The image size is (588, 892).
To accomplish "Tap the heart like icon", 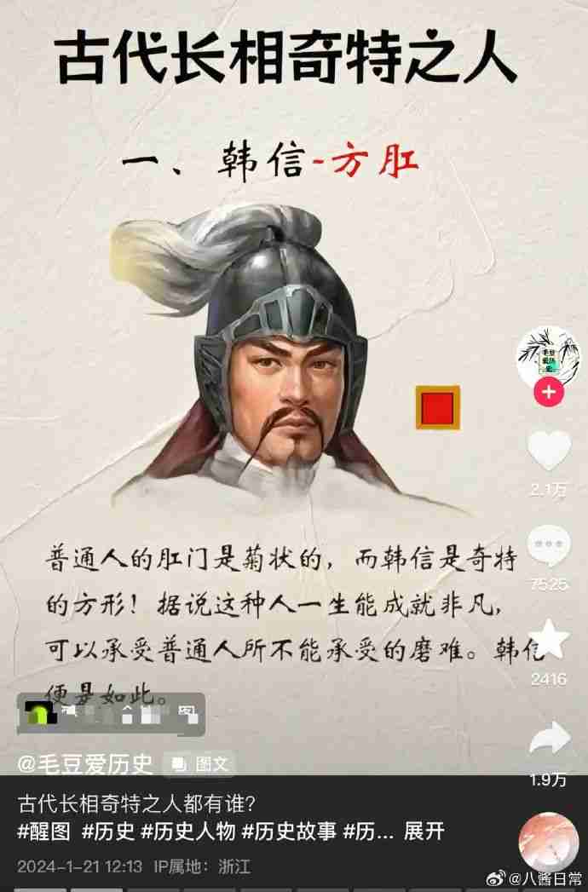I will pos(550,449).
